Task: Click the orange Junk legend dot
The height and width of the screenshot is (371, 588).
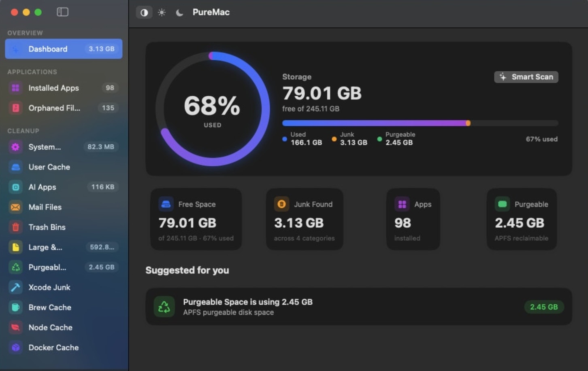Action: tap(334, 139)
